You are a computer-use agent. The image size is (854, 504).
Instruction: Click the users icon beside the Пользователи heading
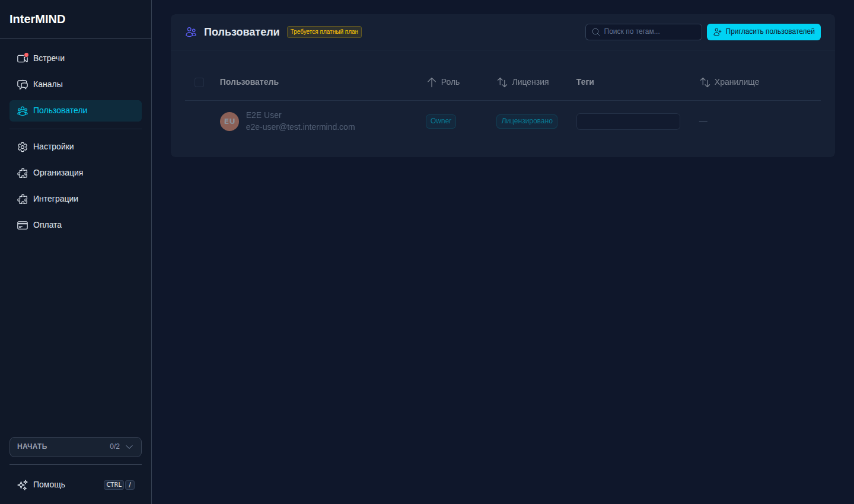pyautogui.click(x=191, y=32)
